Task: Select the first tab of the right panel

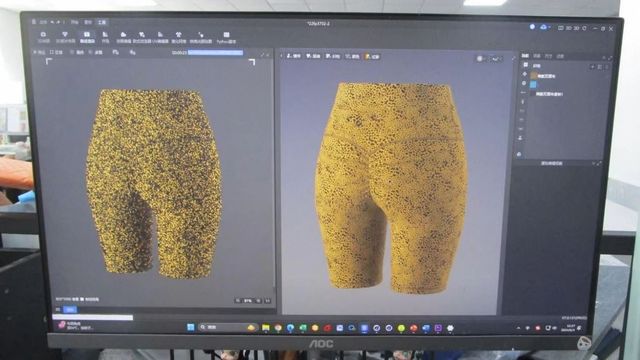Action: point(526,56)
